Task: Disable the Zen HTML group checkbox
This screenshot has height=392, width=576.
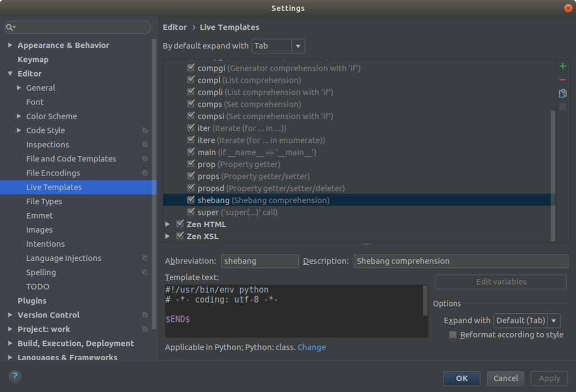Action: (180, 224)
